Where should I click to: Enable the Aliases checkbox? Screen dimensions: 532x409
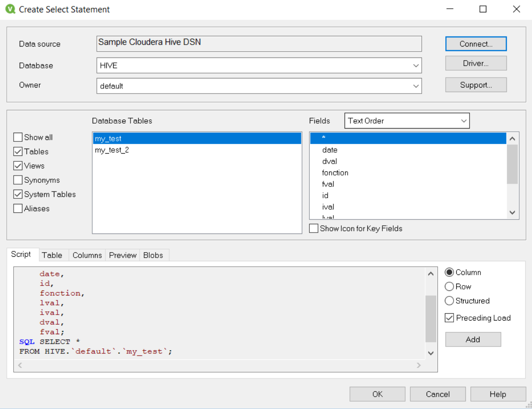tap(18, 208)
